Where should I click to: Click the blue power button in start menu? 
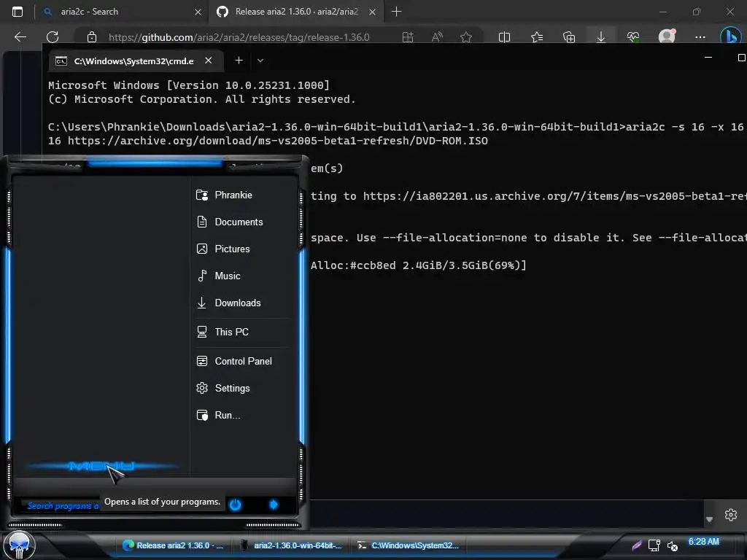tap(236, 505)
